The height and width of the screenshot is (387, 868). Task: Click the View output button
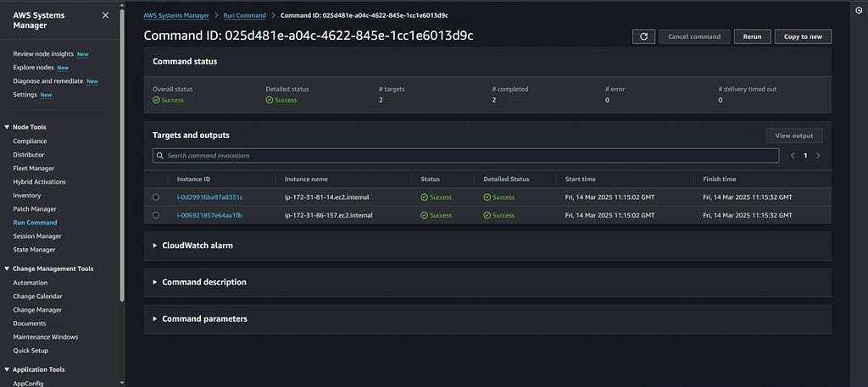(x=794, y=136)
